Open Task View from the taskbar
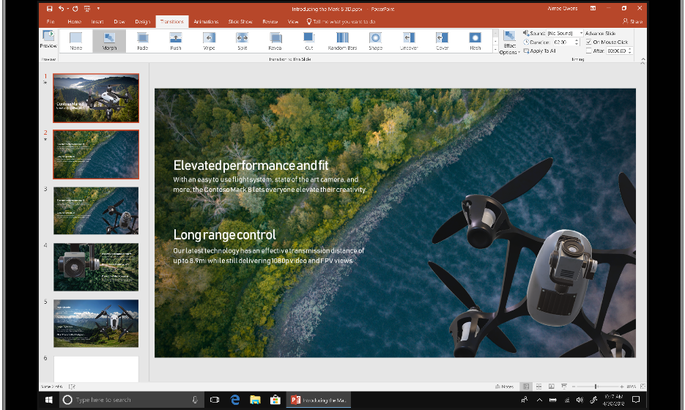The image size is (685, 410). click(x=214, y=400)
